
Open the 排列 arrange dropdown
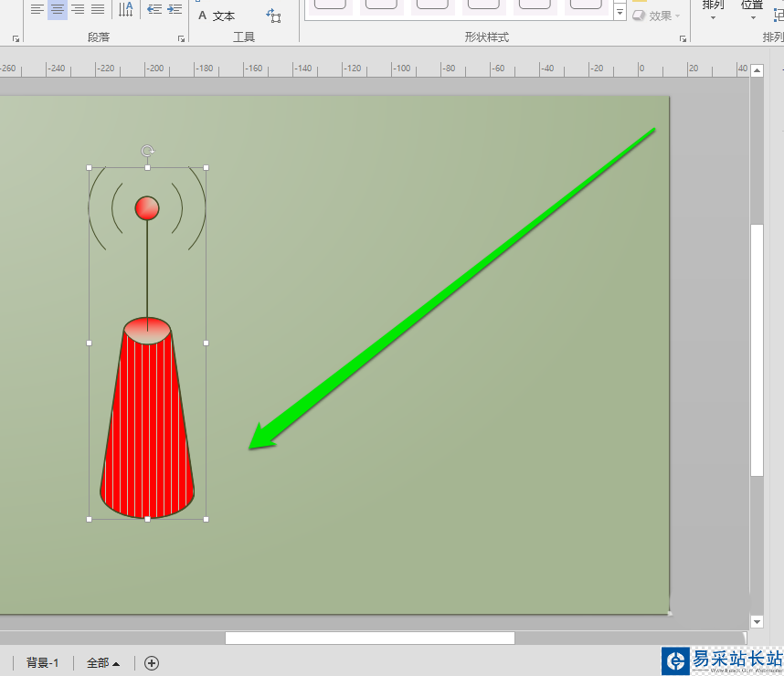(713, 11)
